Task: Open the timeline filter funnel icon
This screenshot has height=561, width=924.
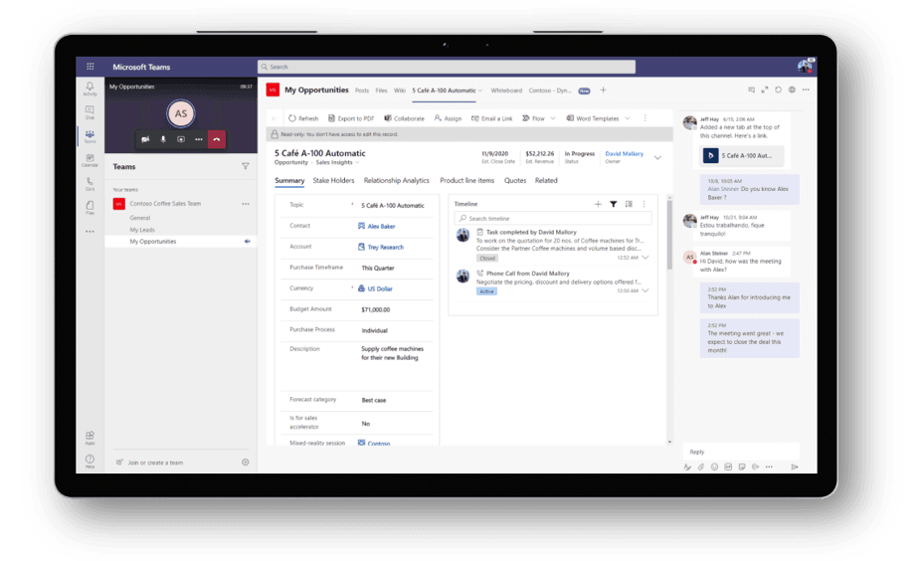Action: click(613, 204)
